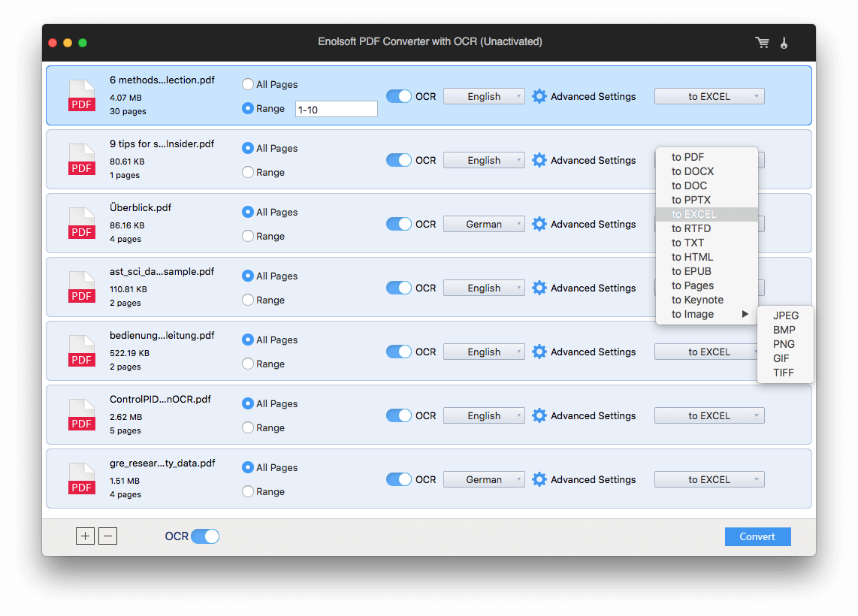Open Advanced Settings gear for Überblick.pdf

[539, 225]
